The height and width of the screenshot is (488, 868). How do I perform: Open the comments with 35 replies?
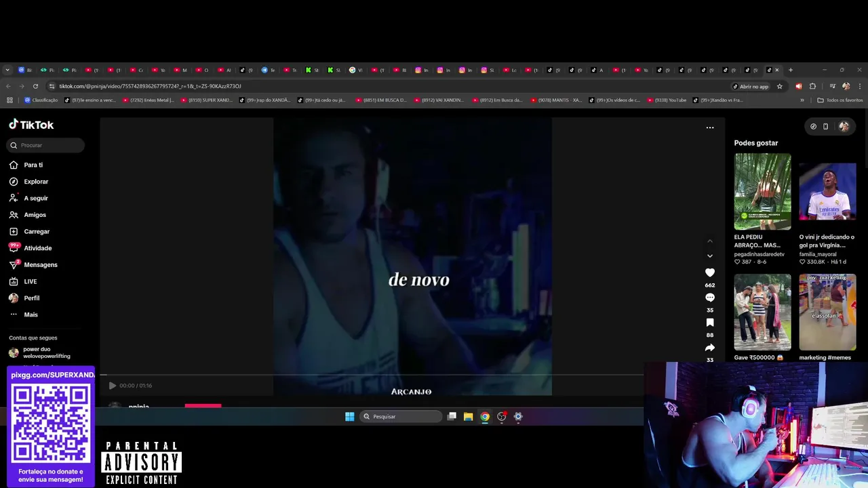pos(710,298)
